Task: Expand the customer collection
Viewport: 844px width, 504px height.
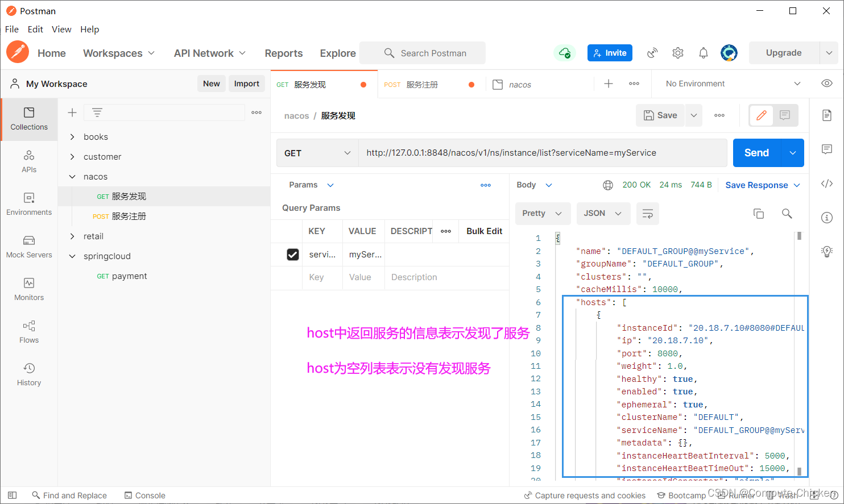Action: [72, 157]
